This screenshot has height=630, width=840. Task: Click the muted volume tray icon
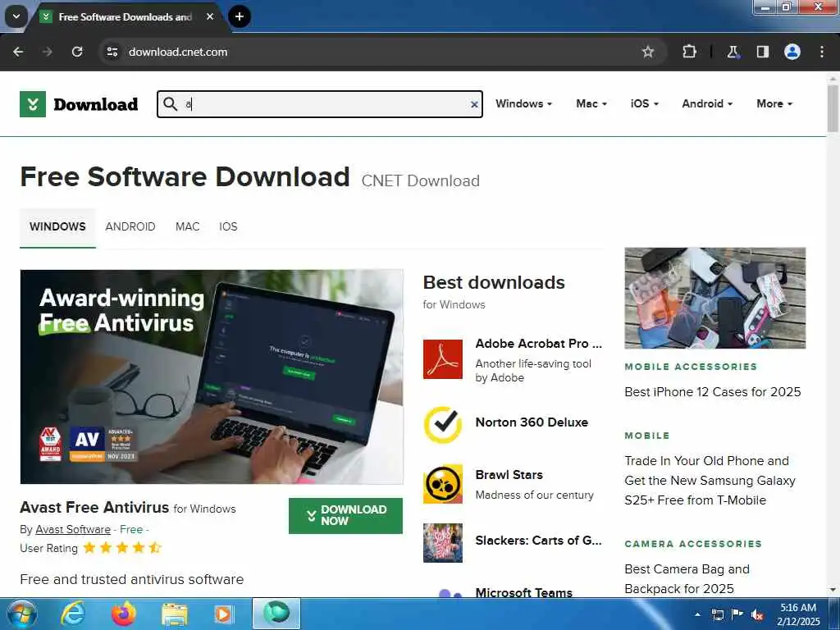coord(757,615)
